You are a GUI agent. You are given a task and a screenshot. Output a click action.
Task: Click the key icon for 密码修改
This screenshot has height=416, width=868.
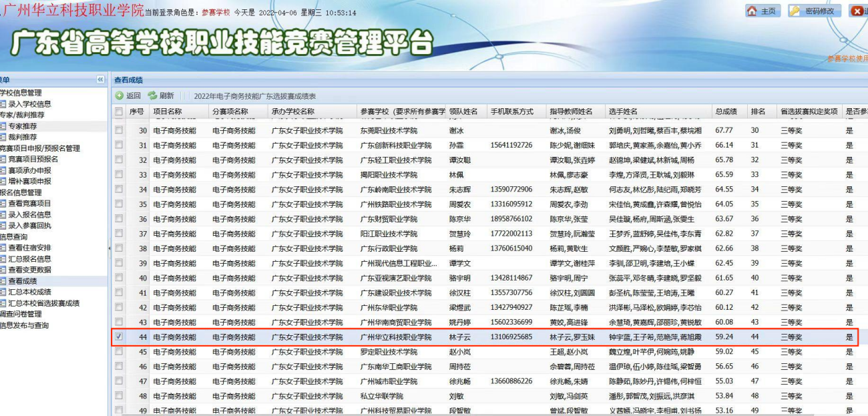[796, 11]
